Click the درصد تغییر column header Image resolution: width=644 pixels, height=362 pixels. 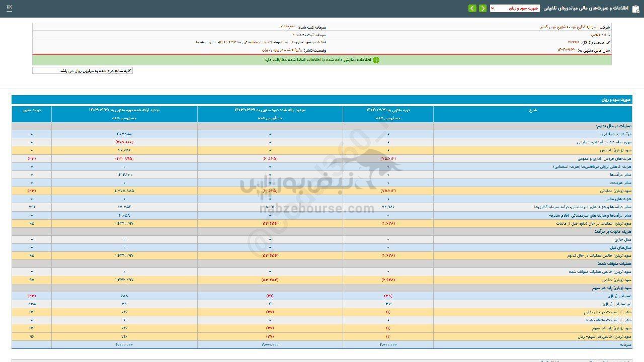32,110
